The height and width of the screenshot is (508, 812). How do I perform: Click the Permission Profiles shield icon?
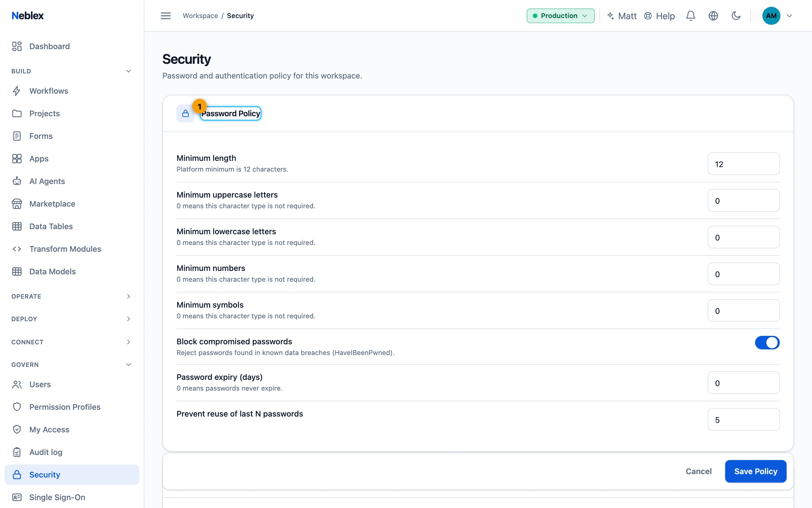click(17, 407)
